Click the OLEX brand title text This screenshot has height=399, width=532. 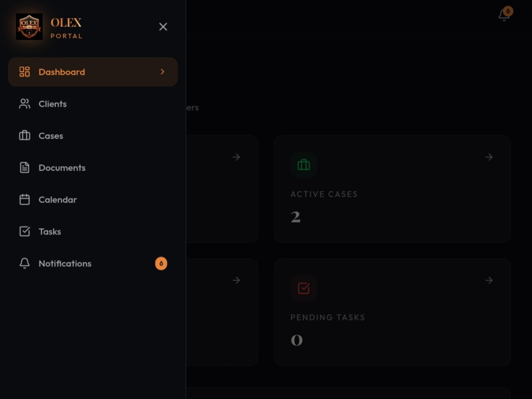click(x=66, y=23)
